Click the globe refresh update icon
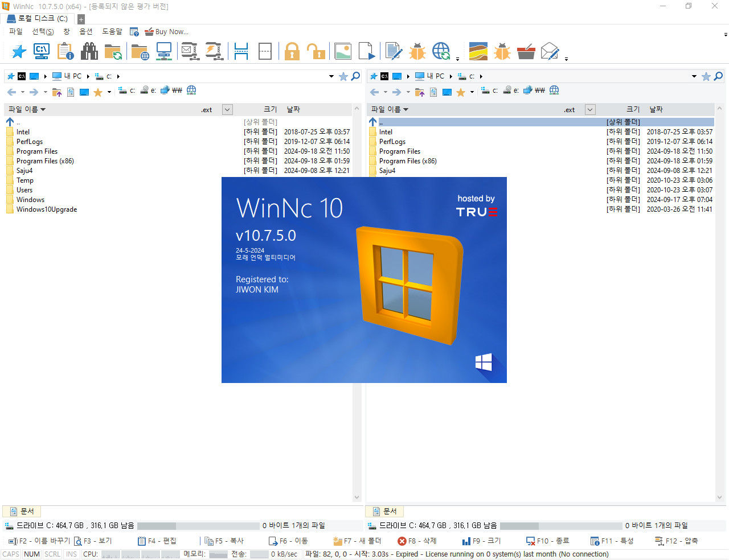The height and width of the screenshot is (560, 729). [441, 52]
